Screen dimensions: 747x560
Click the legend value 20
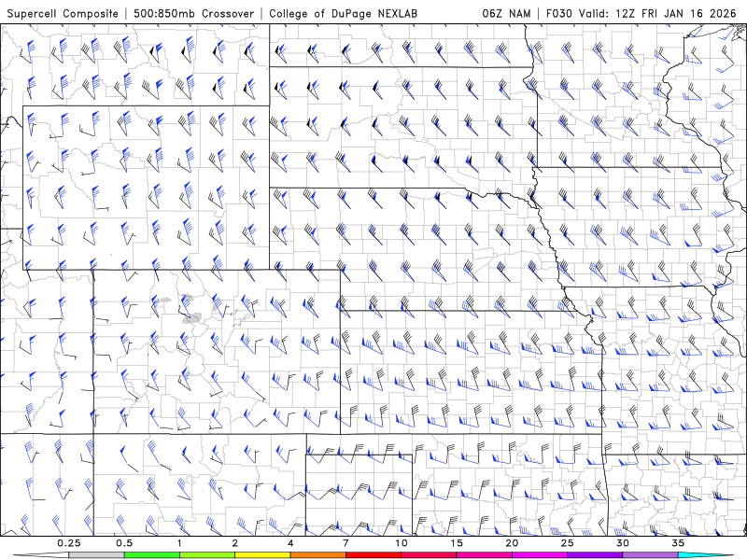click(x=512, y=543)
